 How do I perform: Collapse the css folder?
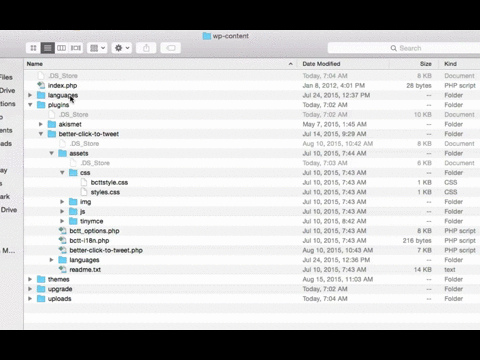[62, 173]
